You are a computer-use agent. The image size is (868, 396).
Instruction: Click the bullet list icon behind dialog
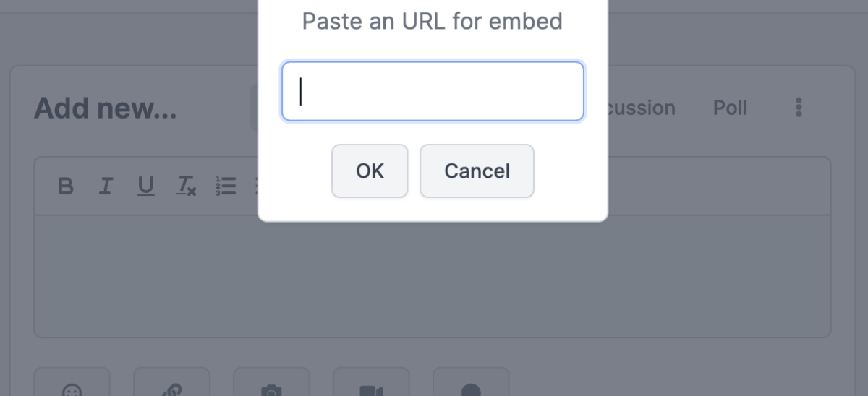255,186
